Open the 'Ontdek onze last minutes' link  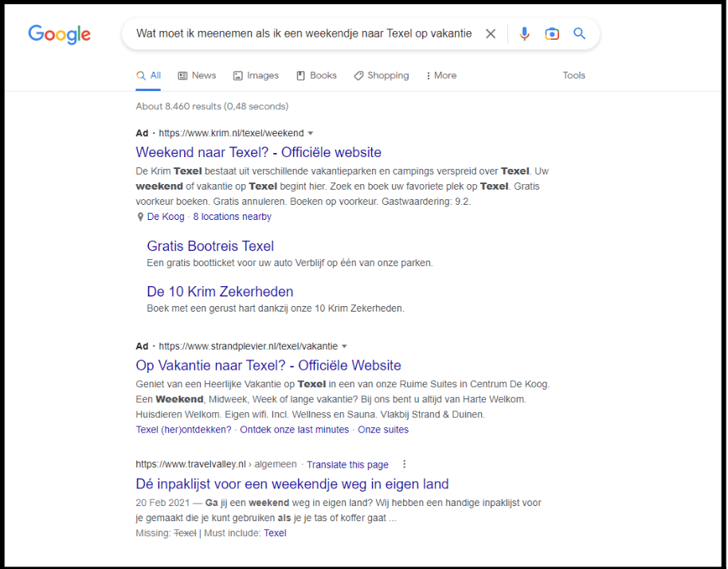point(295,430)
